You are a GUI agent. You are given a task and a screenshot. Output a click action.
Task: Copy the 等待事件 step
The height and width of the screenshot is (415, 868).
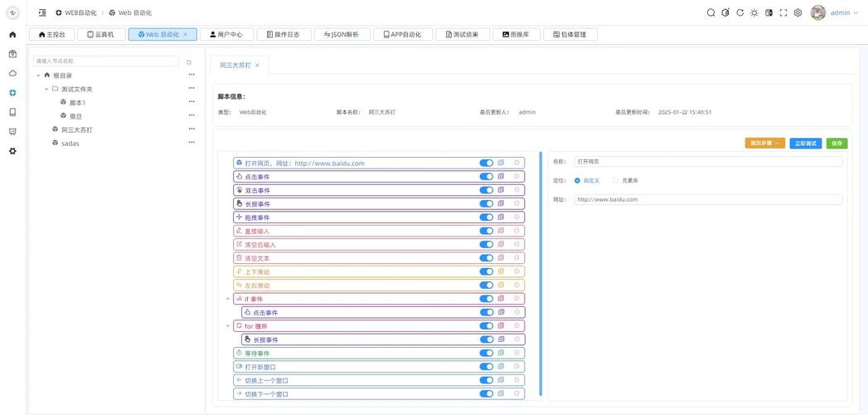click(501, 353)
